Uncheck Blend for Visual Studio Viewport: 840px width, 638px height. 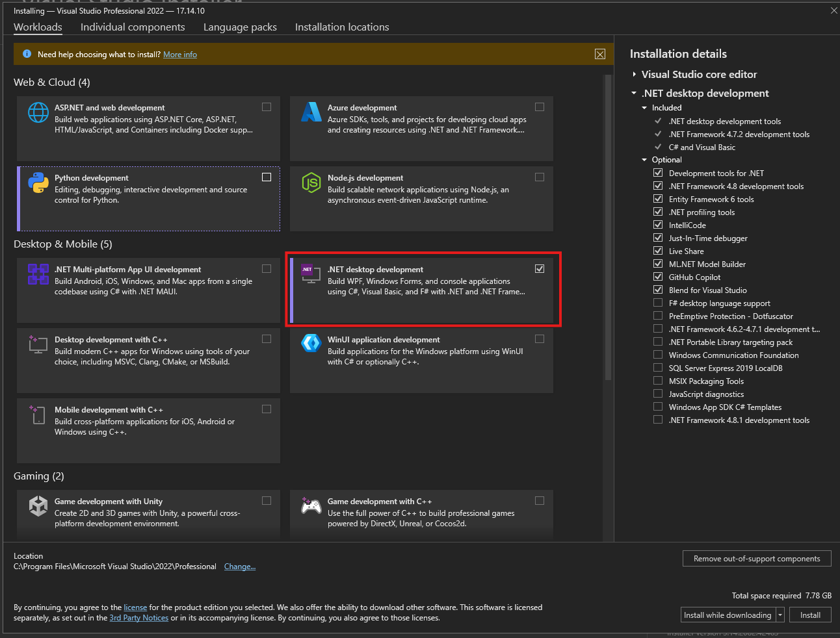pyautogui.click(x=658, y=290)
